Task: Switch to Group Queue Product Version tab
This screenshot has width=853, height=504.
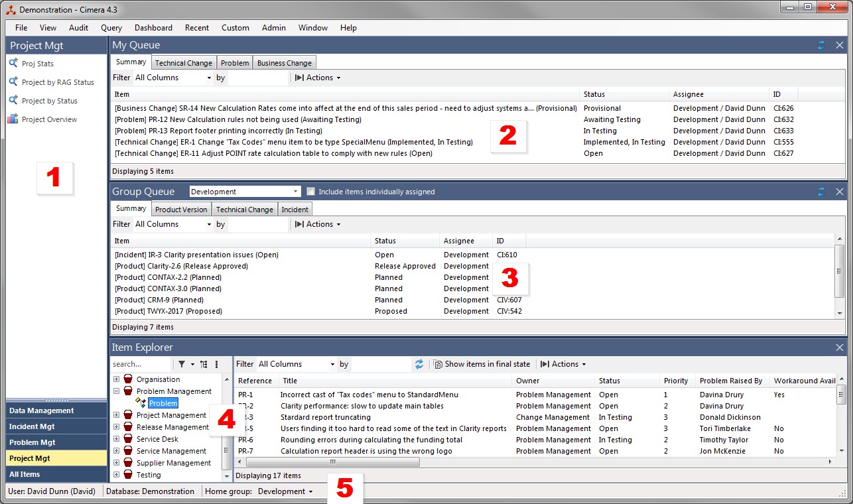Action: [181, 210]
